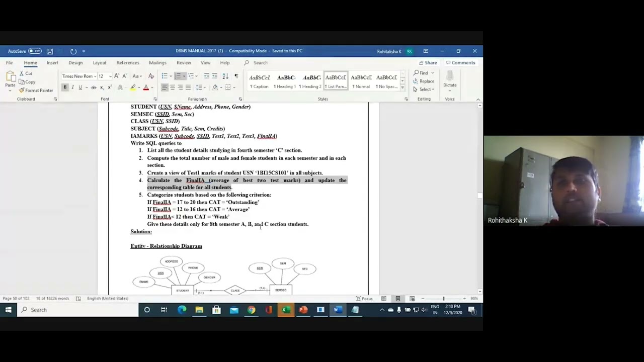The image size is (644, 362).
Task: Apply the Normal style
Action: click(361, 81)
